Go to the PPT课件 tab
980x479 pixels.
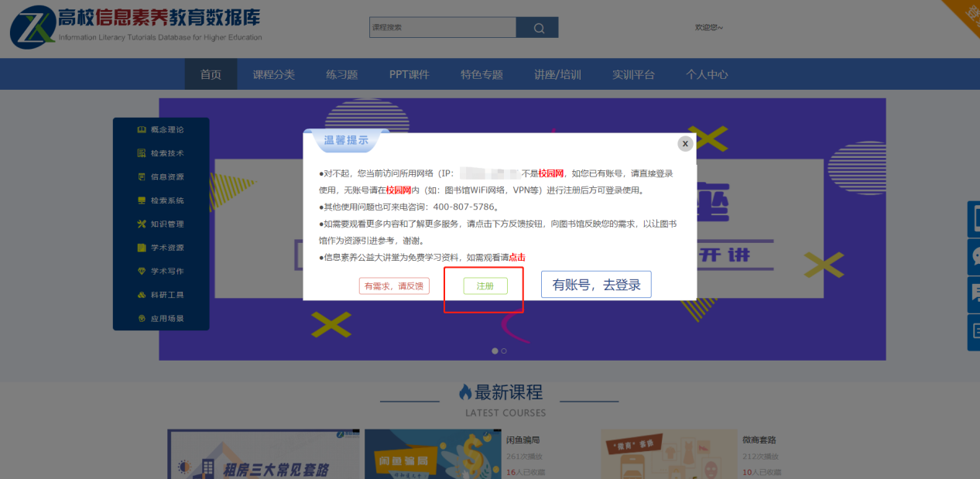coord(409,75)
